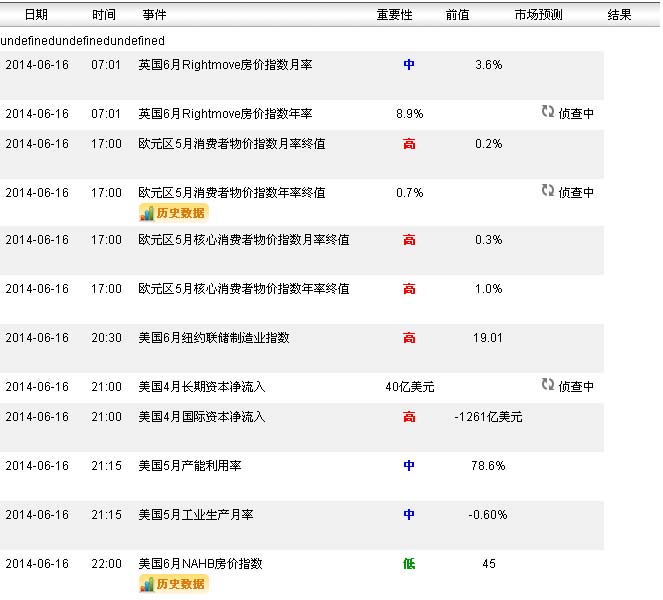Open 美国6月纽约联储制造业指数 event
This screenshot has height=600, width=663.
click(x=214, y=338)
